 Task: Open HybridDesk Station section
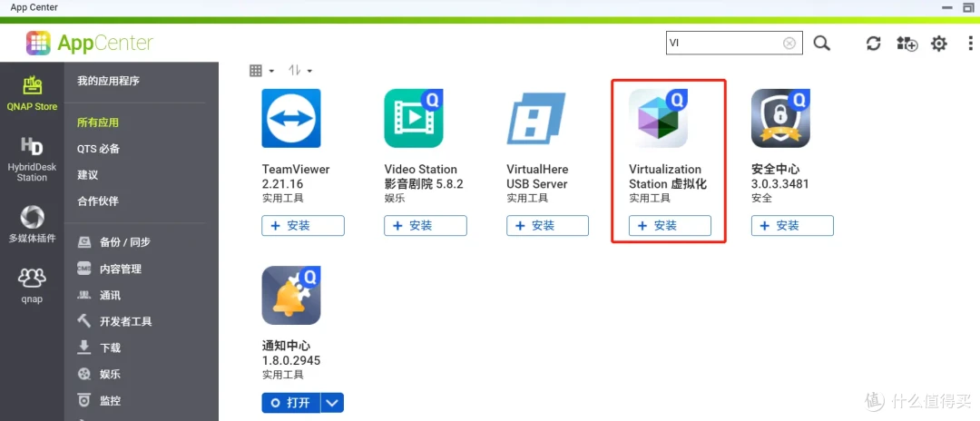point(32,160)
